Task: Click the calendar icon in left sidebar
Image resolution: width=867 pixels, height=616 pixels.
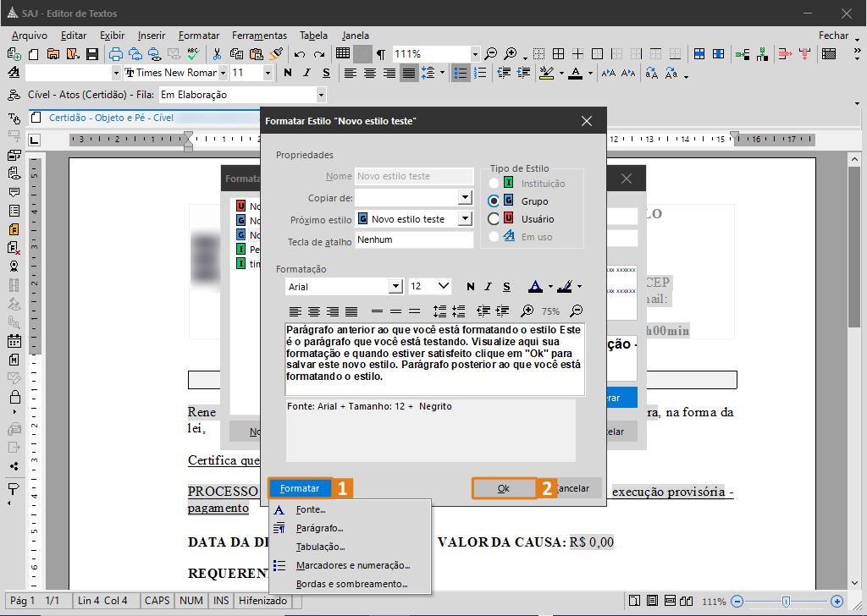Action: pos(14,340)
